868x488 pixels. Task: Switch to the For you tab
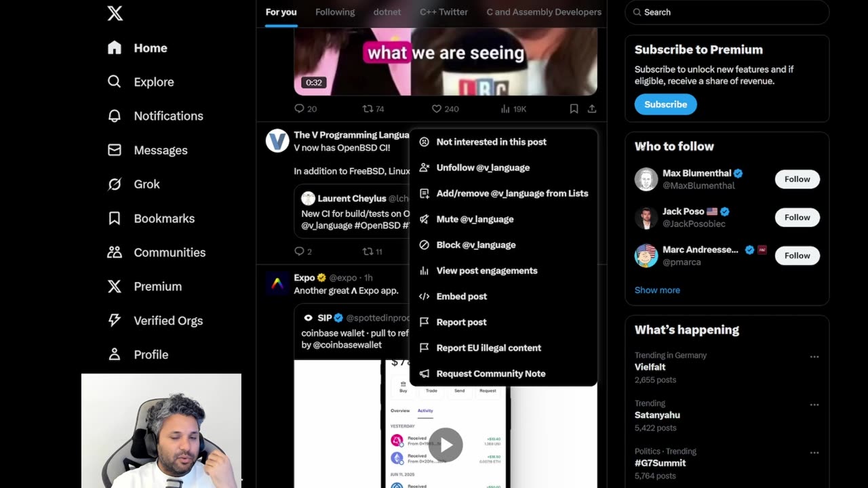pyautogui.click(x=281, y=12)
